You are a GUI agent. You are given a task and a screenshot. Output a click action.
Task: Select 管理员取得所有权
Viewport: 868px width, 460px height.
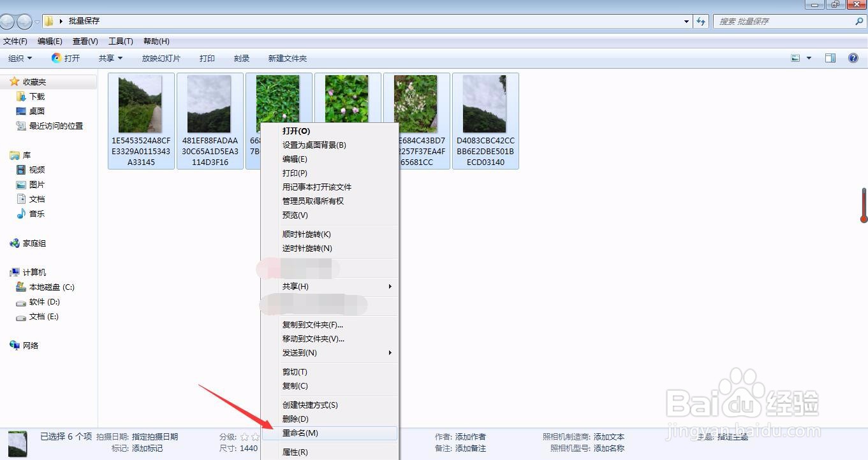click(x=330, y=201)
